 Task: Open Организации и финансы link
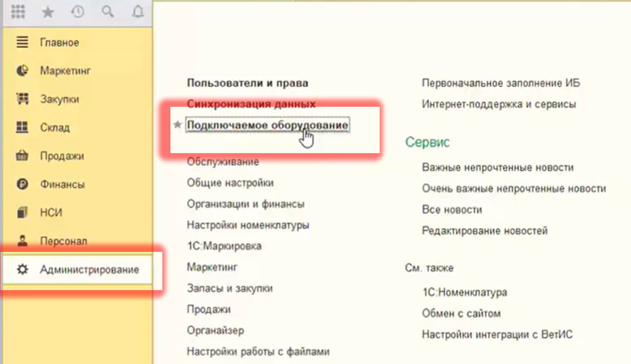tap(245, 204)
